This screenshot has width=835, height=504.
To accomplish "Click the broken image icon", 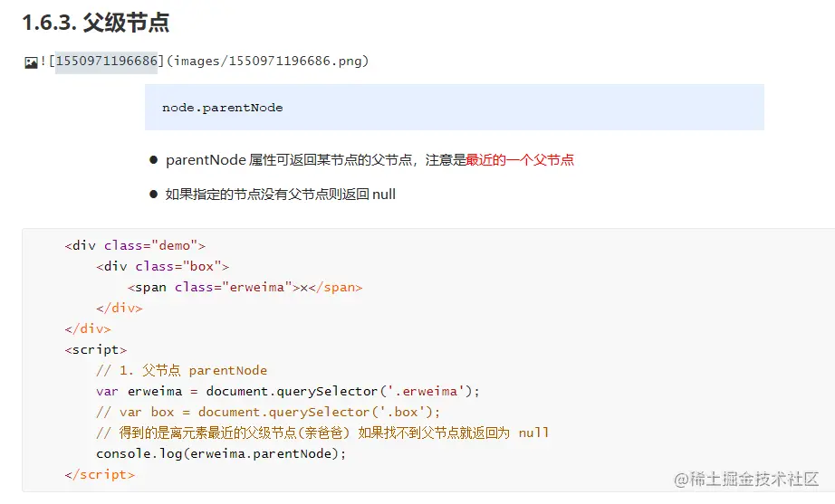I will [31, 62].
